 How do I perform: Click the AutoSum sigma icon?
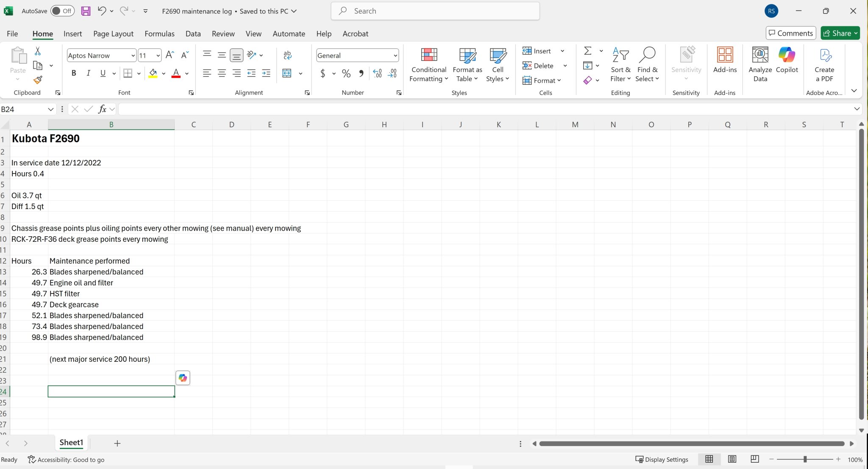[x=588, y=51]
